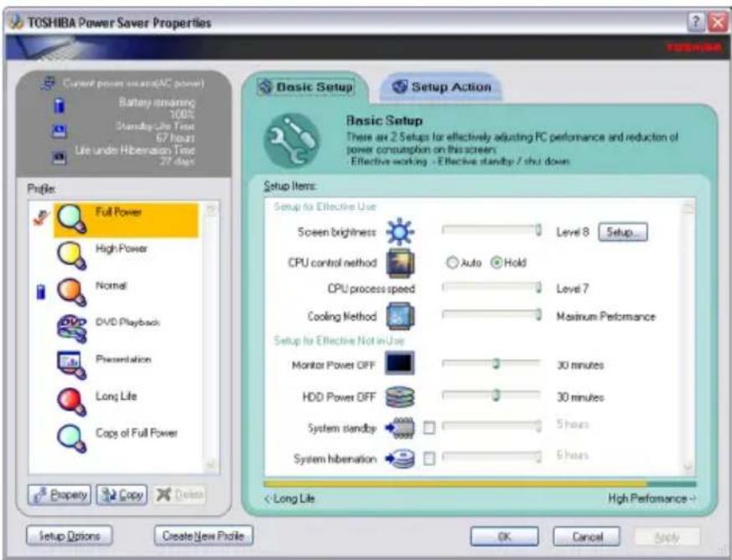Image resolution: width=732 pixels, height=560 pixels.
Task: Close the Power Saver Properties window
Action: 718,22
